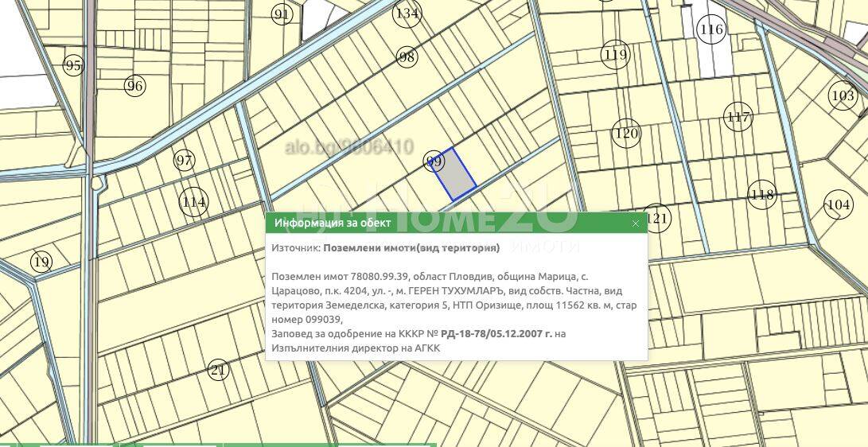
Task: Click the Изпълнителния директор на АГКК line
Action: pos(356,348)
